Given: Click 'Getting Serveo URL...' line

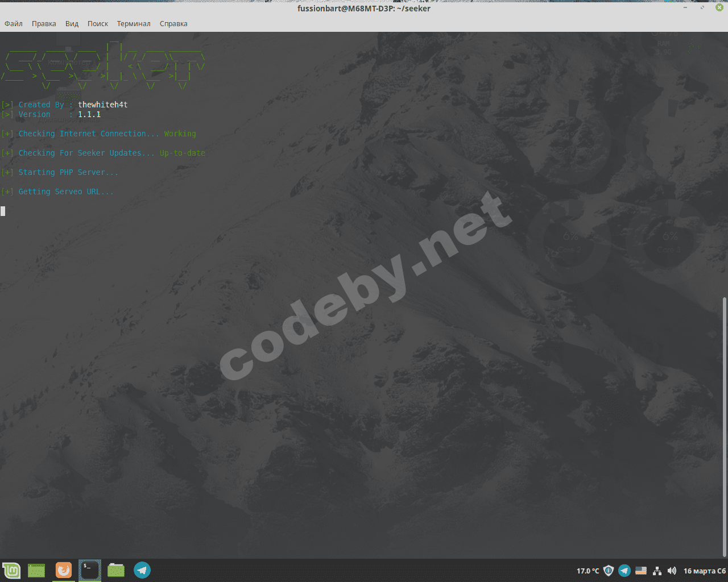Looking at the screenshot, I should pos(66,192).
